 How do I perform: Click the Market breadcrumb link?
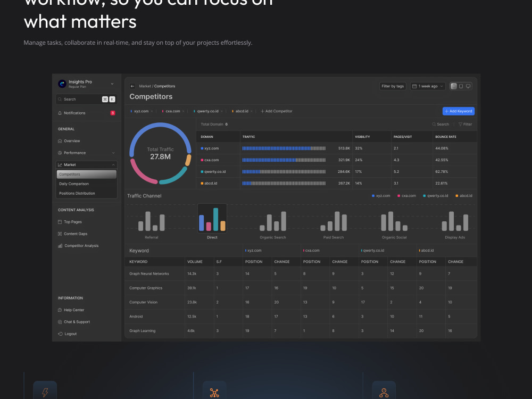pos(145,86)
